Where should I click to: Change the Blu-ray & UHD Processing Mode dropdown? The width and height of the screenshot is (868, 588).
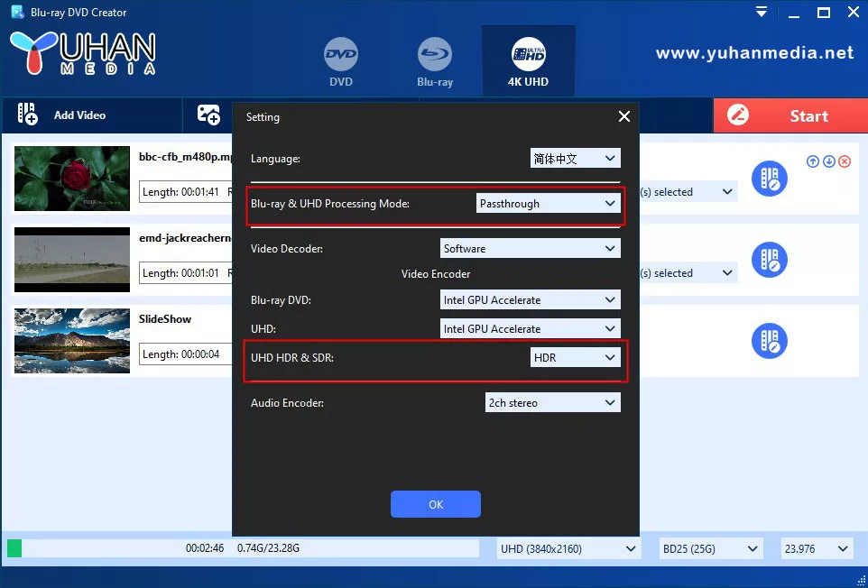(x=548, y=203)
